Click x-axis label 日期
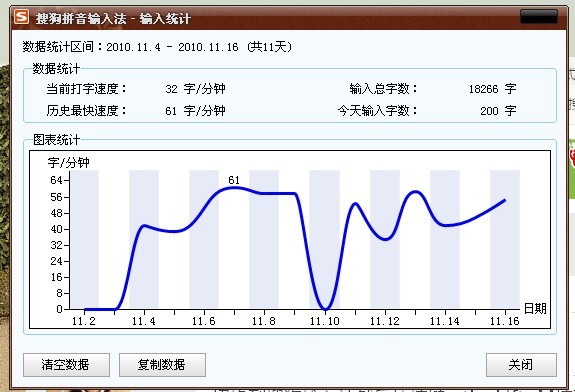 pyautogui.click(x=535, y=308)
